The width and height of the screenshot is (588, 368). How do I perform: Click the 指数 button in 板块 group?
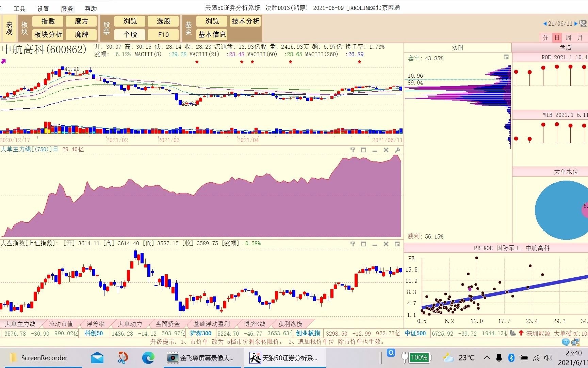point(48,21)
